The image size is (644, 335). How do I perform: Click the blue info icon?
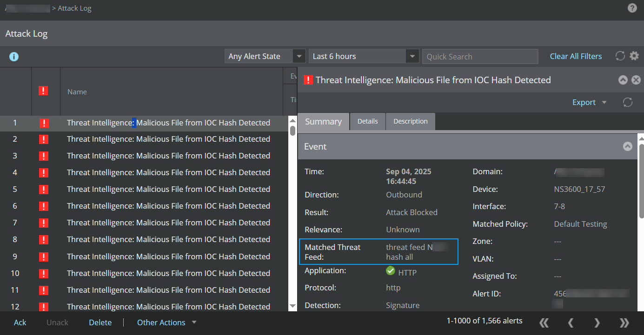click(14, 57)
